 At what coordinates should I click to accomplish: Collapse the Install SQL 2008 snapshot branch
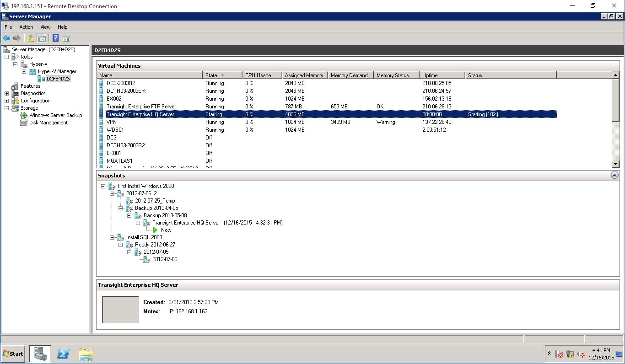(112, 237)
